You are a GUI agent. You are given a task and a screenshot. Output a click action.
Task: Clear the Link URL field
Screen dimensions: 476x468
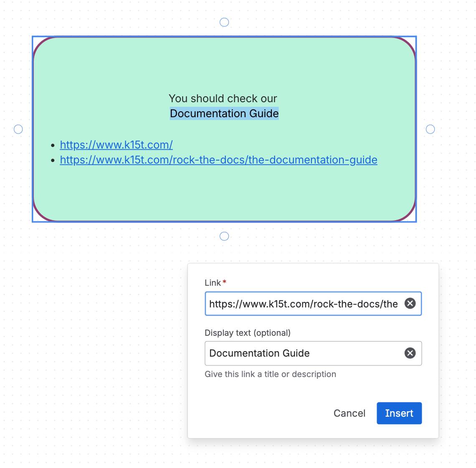410,303
